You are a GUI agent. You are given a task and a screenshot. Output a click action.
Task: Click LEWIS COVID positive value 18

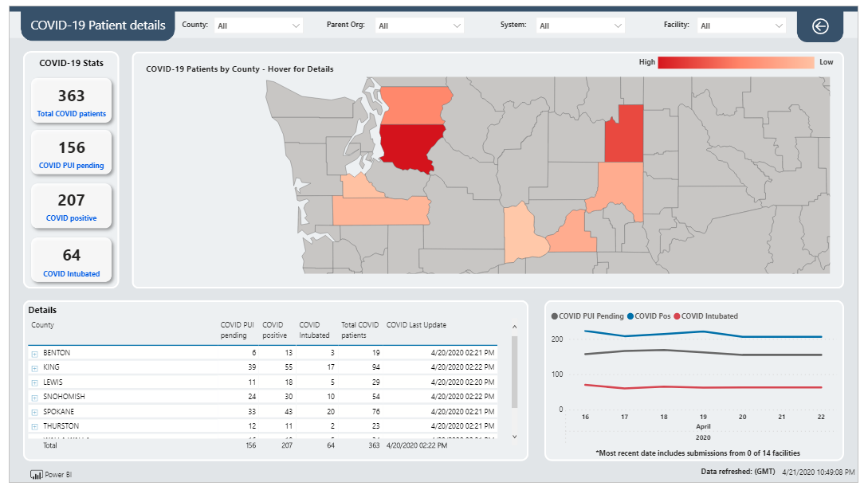click(289, 382)
